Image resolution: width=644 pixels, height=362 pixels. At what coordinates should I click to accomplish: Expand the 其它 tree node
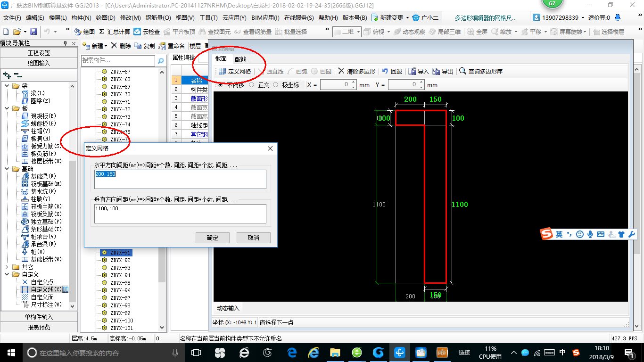pyautogui.click(x=7, y=267)
